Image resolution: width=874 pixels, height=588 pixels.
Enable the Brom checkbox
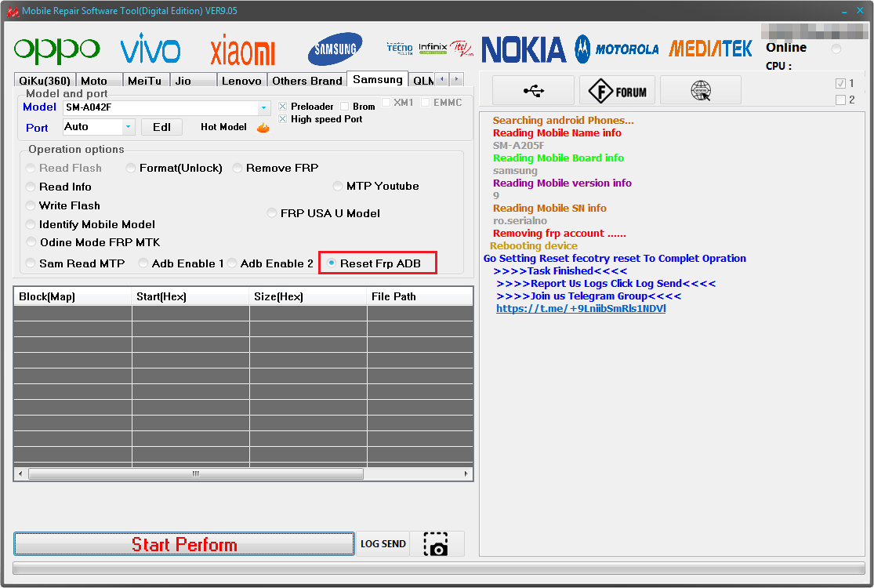click(345, 107)
